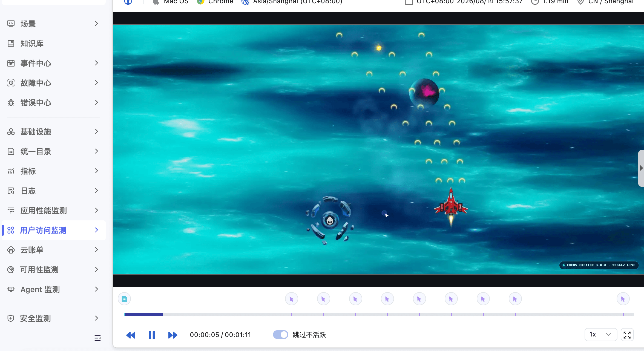The height and width of the screenshot is (351, 644).
Task: Click the 跳过不活跃 label text
Action: point(309,335)
